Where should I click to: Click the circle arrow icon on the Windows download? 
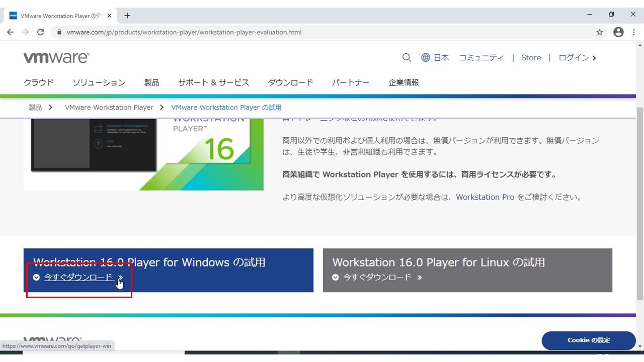[36, 277]
